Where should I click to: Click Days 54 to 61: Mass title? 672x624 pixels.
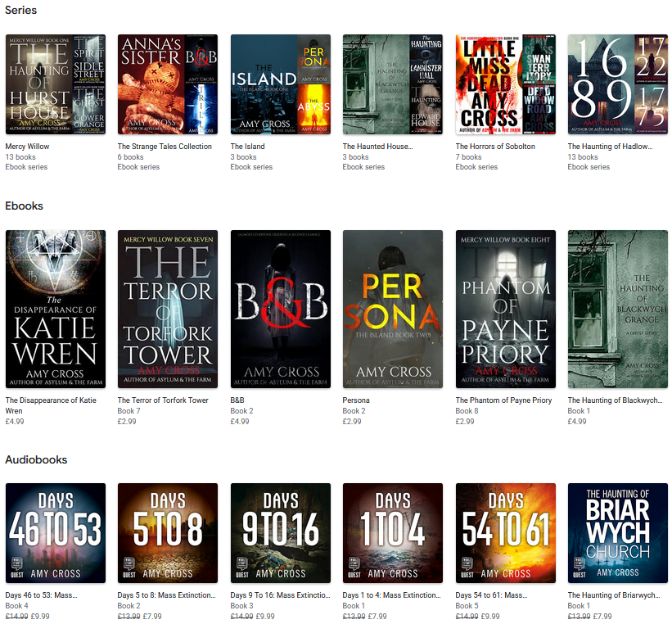[492, 595]
